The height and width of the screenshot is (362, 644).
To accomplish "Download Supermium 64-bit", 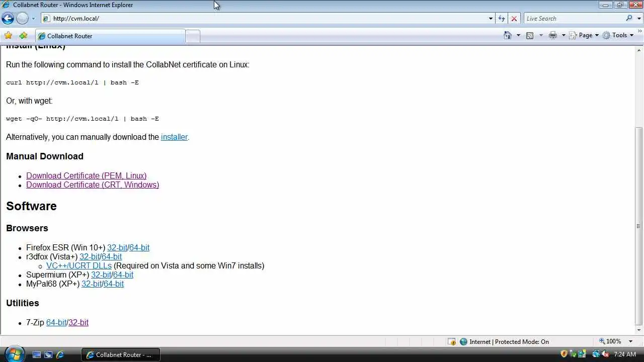I will click(x=123, y=275).
